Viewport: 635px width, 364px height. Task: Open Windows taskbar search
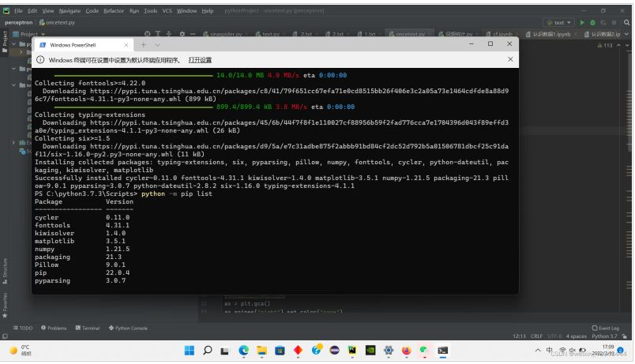[208, 351]
